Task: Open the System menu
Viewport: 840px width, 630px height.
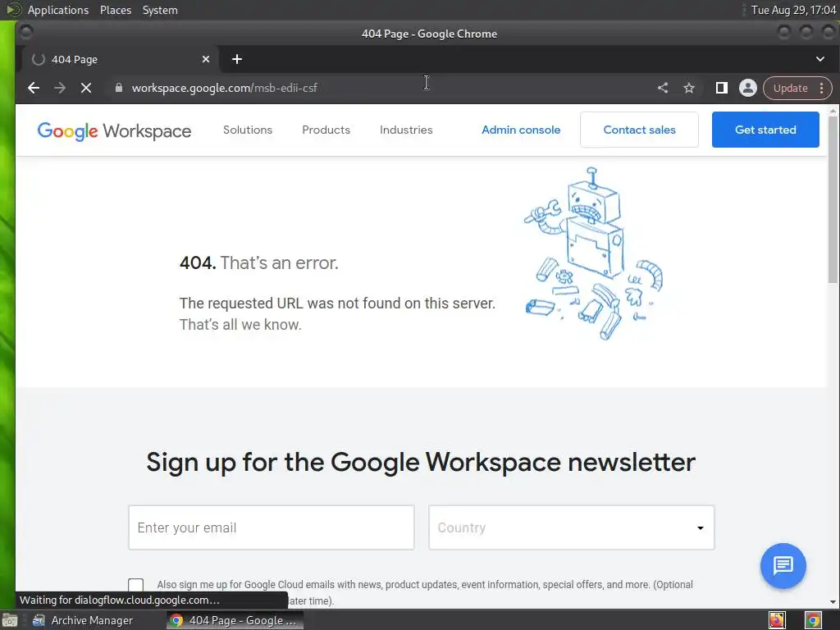Action: (x=160, y=10)
